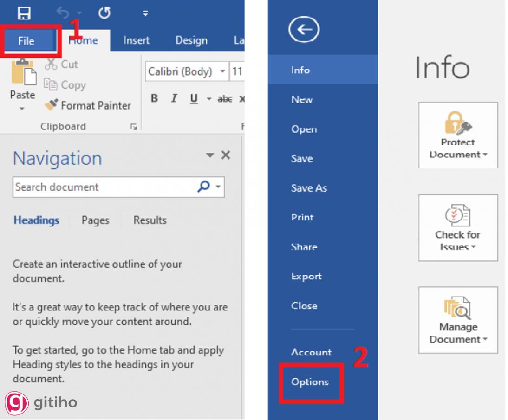Click the Protect Document button
The image size is (508, 420).
pos(458,136)
